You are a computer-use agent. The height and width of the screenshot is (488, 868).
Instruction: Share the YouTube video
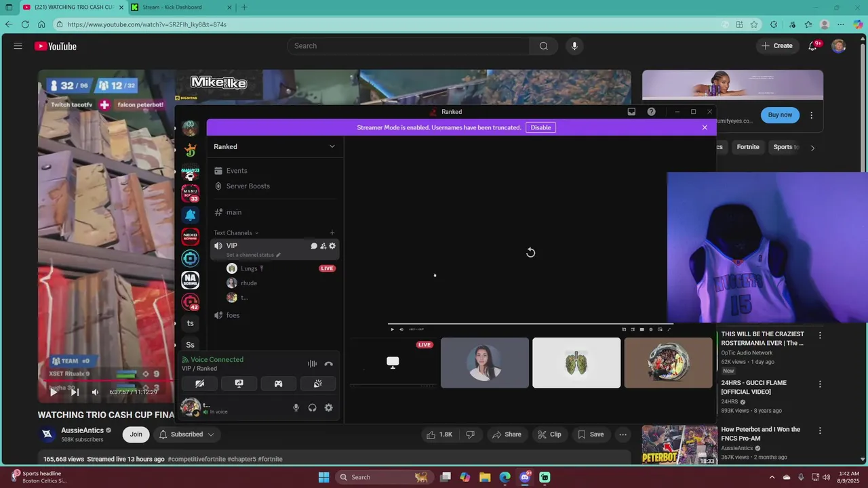tap(507, 434)
